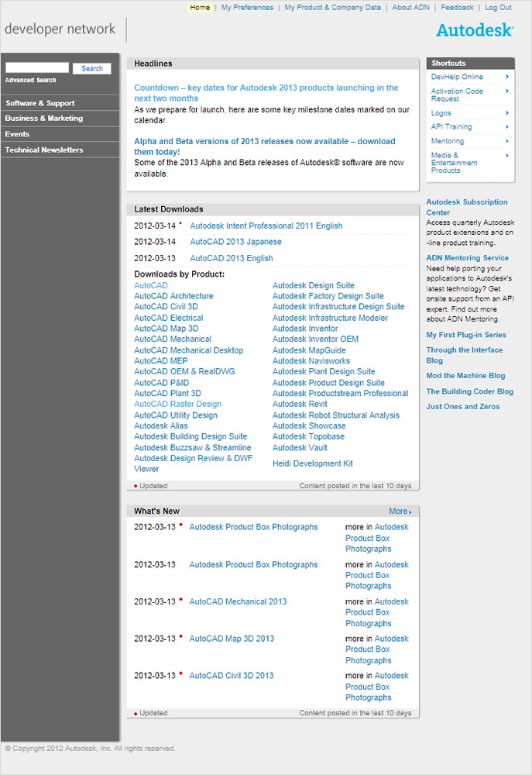This screenshot has width=532, height=775.
Task: Open Advanced Search
Action: click(x=31, y=81)
